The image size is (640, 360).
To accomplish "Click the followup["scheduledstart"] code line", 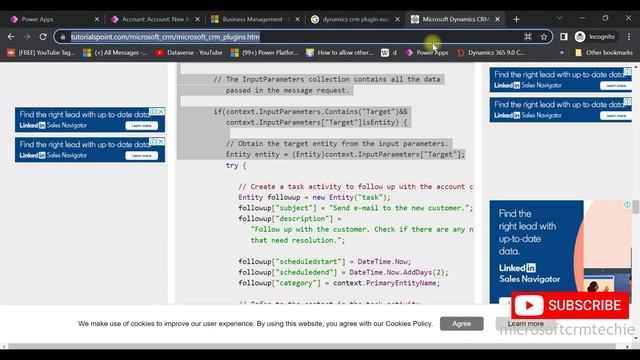I will point(324,261).
